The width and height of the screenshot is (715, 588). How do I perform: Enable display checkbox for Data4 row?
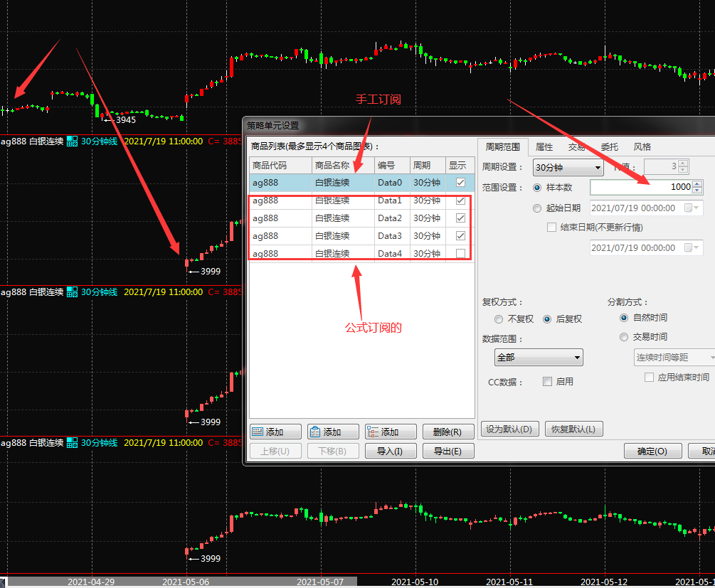[460, 254]
